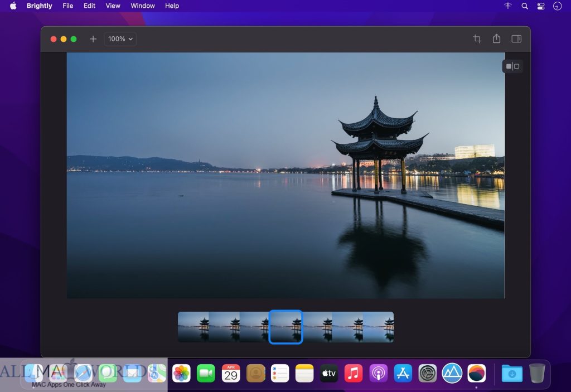This screenshot has width=571, height=392.
Task: Open System Preferences from the dock
Action: tap(428, 374)
